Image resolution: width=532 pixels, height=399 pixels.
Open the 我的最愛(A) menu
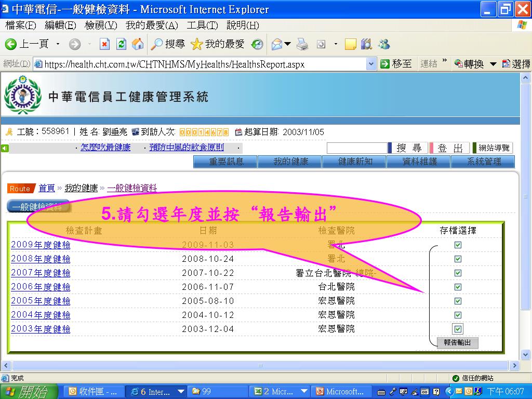[152, 25]
